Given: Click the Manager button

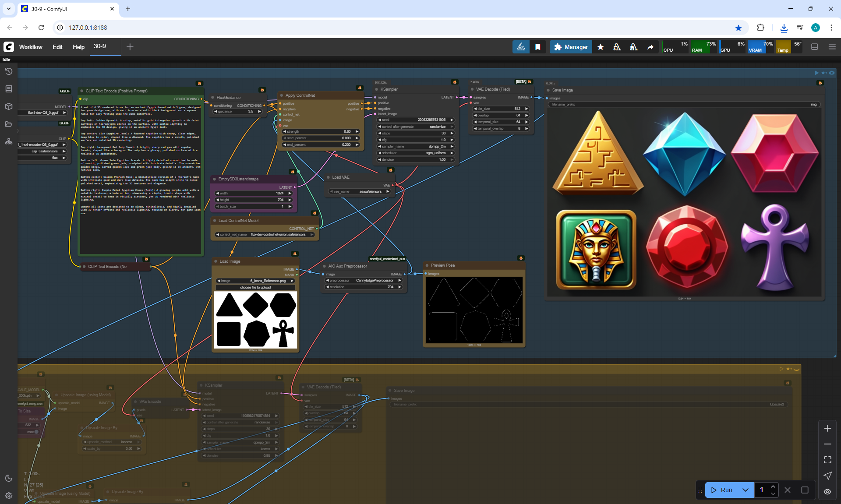Looking at the screenshot, I should coord(571,47).
